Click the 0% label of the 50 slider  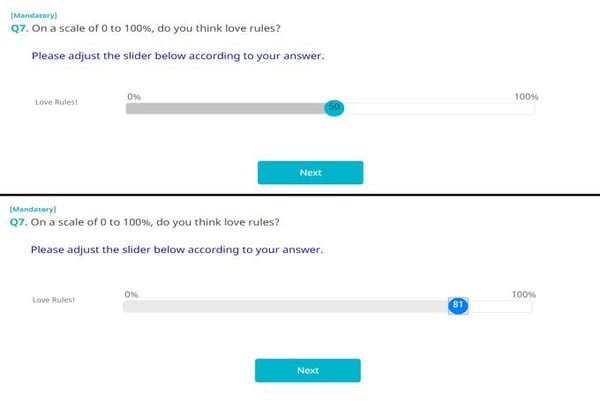click(134, 96)
